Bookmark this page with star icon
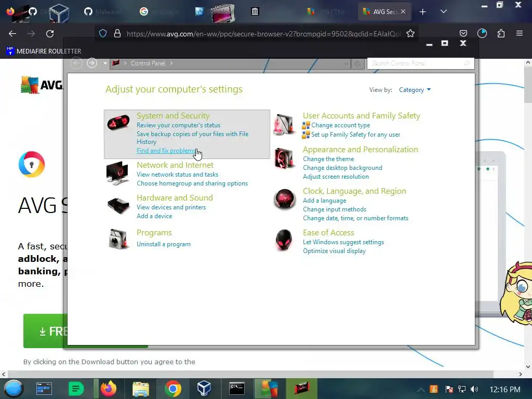This screenshot has width=532, height=399. (x=410, y=34)
